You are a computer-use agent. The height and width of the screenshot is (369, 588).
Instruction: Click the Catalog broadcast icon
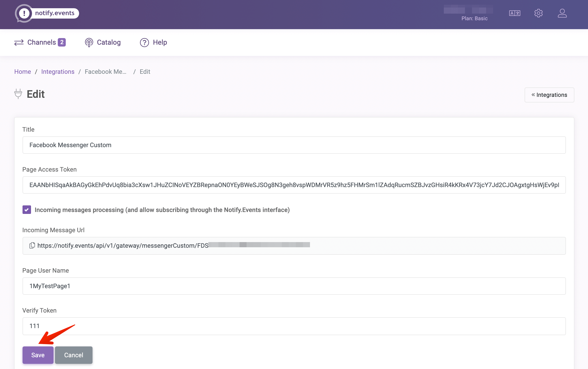click(89, 43)
